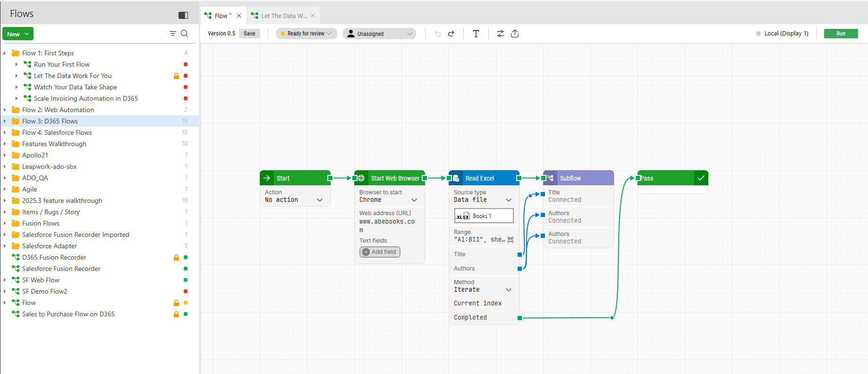Select Flow 4: Salesforce Flows folder
868x374 pixels.
57,132
